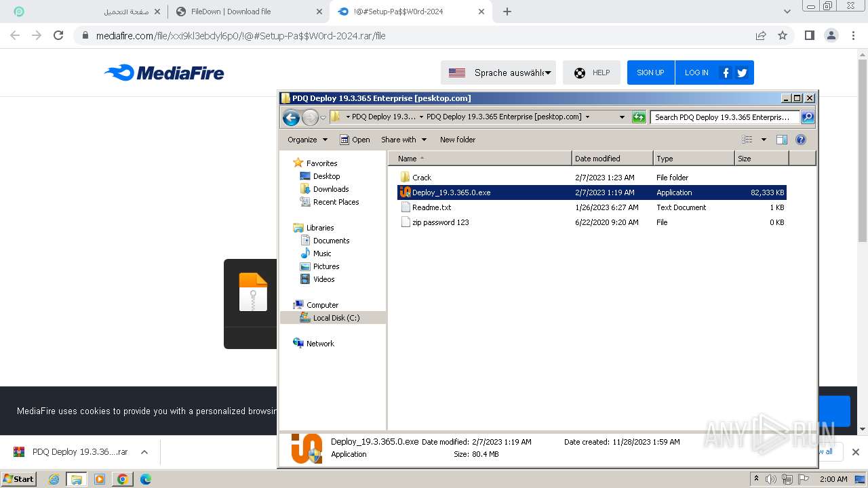
Task: Open Edge icon in taskbar
Action: click(145, 479)
